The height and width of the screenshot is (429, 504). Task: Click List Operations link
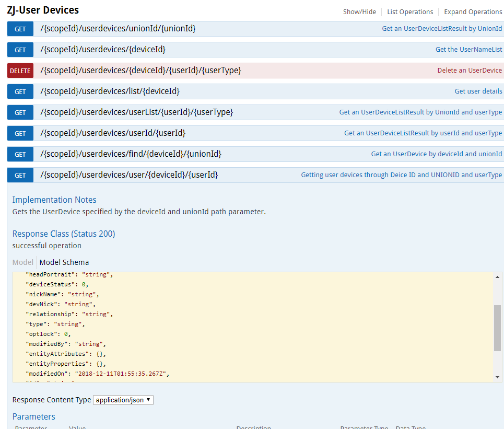(x=410, y=12)
